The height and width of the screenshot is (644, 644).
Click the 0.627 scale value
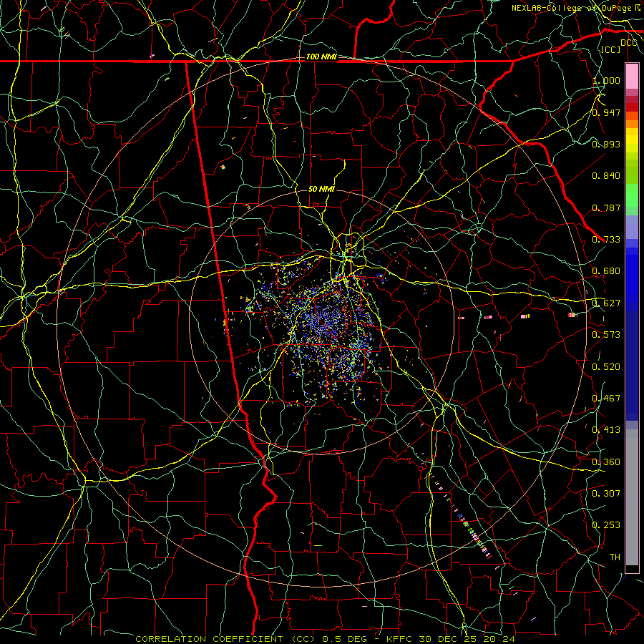(x=606, y=303)
